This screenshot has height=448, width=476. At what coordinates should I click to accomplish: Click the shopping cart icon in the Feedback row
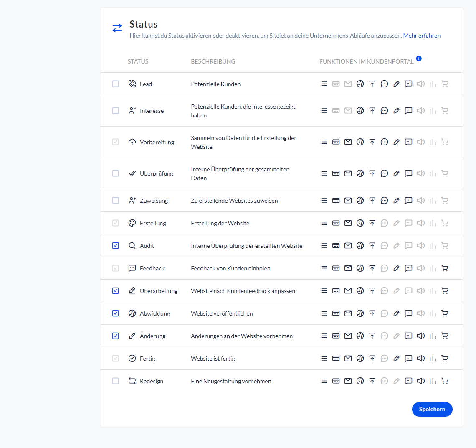tap(445, 268)
